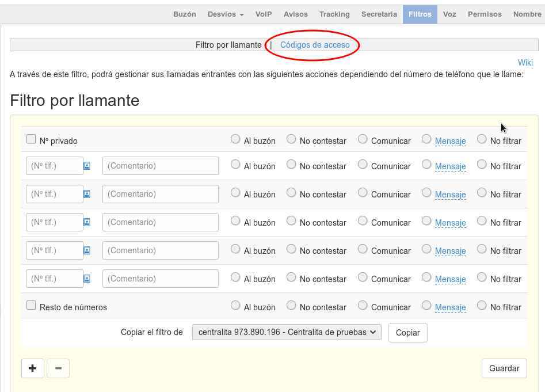This screenshot has height=392, width=545.
Task: Open the contact picker for the first phone field
Action: click(86, 166)
